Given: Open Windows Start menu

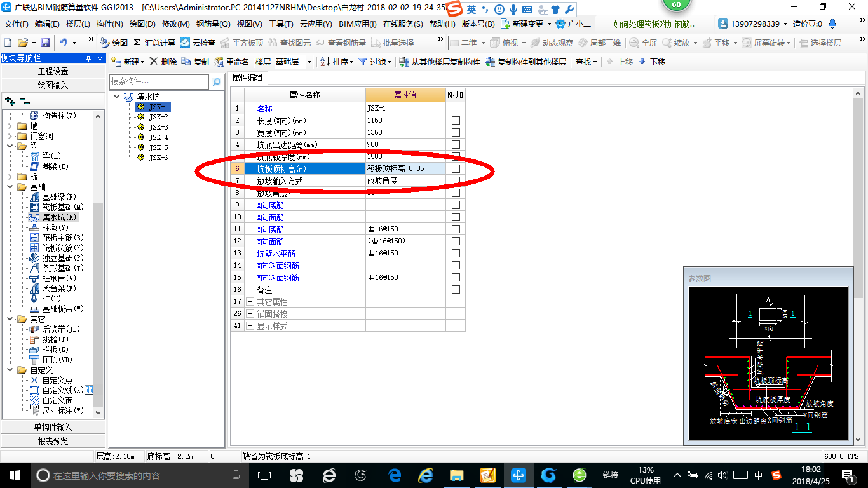Looking at the screenshot, I should [15, 475].
